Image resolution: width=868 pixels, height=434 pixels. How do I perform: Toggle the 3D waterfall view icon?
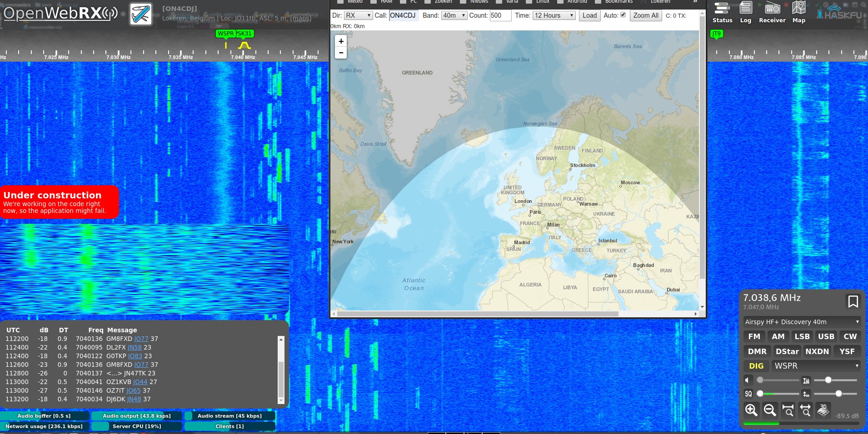click(823, 410)
